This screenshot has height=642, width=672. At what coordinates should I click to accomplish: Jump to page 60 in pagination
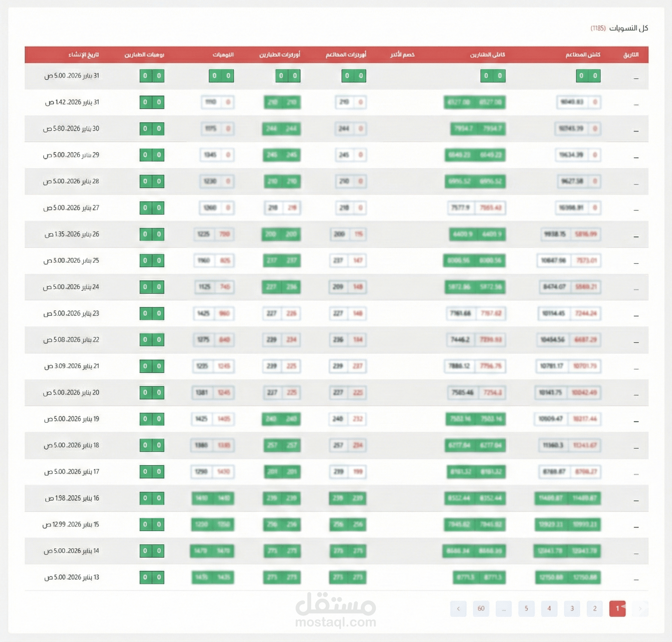click(x=481, y=609)
